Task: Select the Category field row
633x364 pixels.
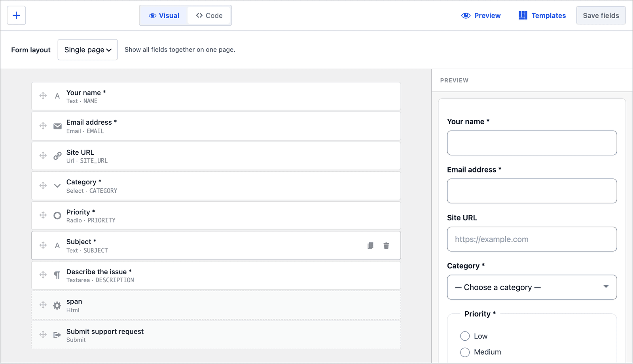Action: (216, 186)
